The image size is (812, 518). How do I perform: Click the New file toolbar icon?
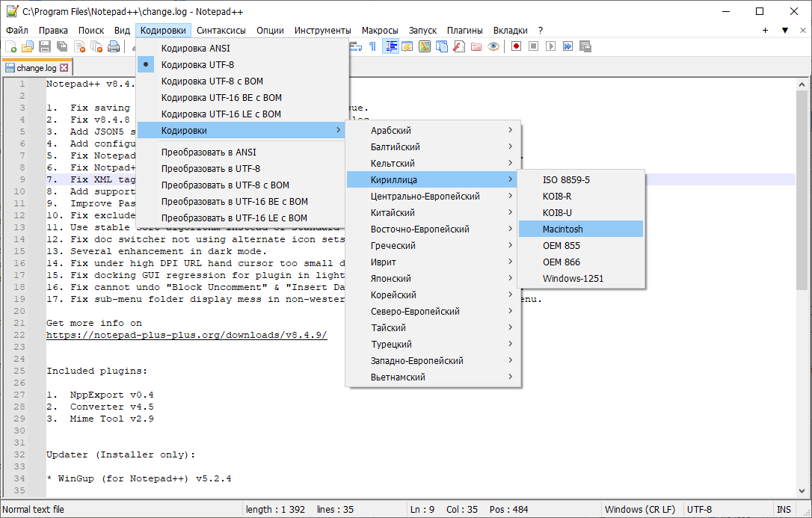[x=11, y=46]
